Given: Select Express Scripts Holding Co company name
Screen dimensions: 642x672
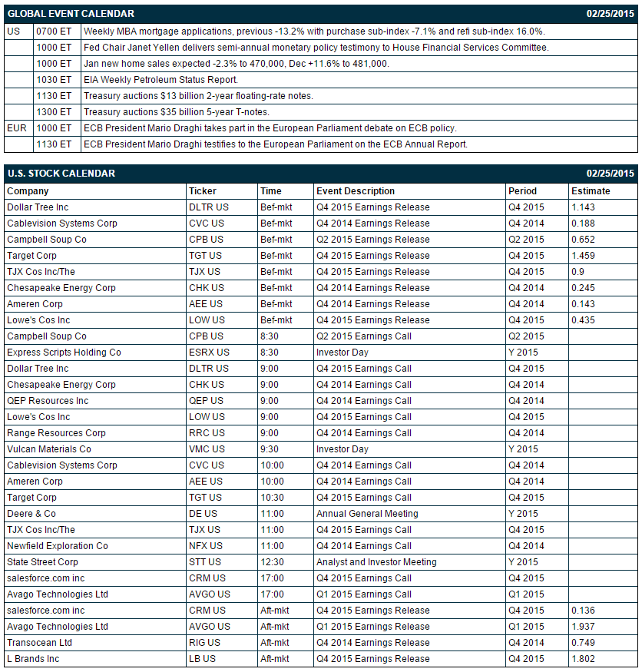Looking at the screenshot, I should (x=64, y=353).
